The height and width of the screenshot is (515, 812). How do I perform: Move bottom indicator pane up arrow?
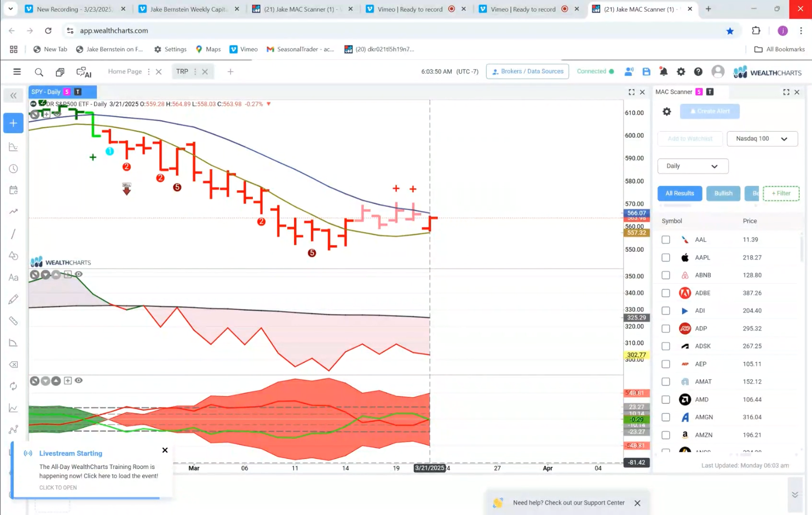pyautogui.click(x=56, y=381)
